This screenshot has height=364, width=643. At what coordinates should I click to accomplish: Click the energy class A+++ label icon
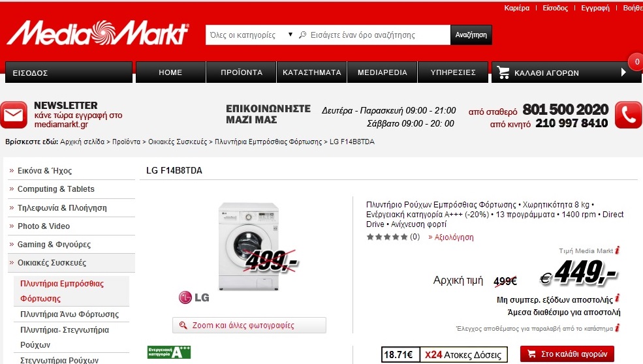click(x=169, y=352)
